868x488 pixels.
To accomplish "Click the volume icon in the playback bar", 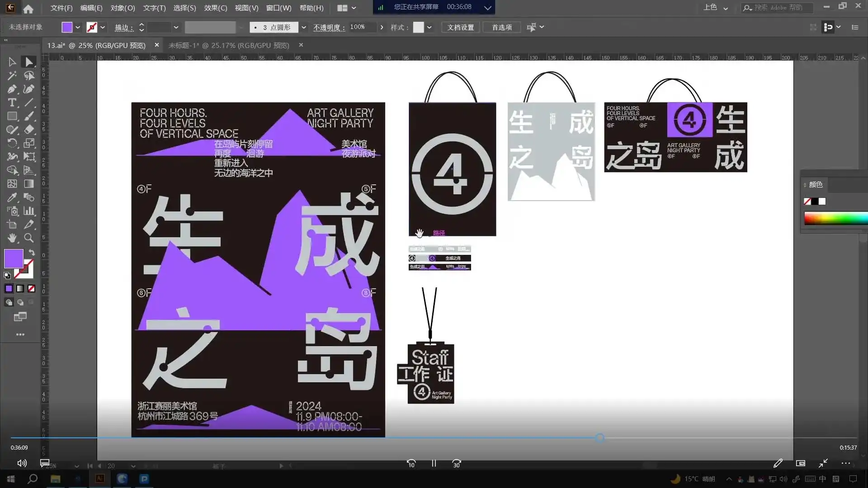I will [x=21, y=463].
